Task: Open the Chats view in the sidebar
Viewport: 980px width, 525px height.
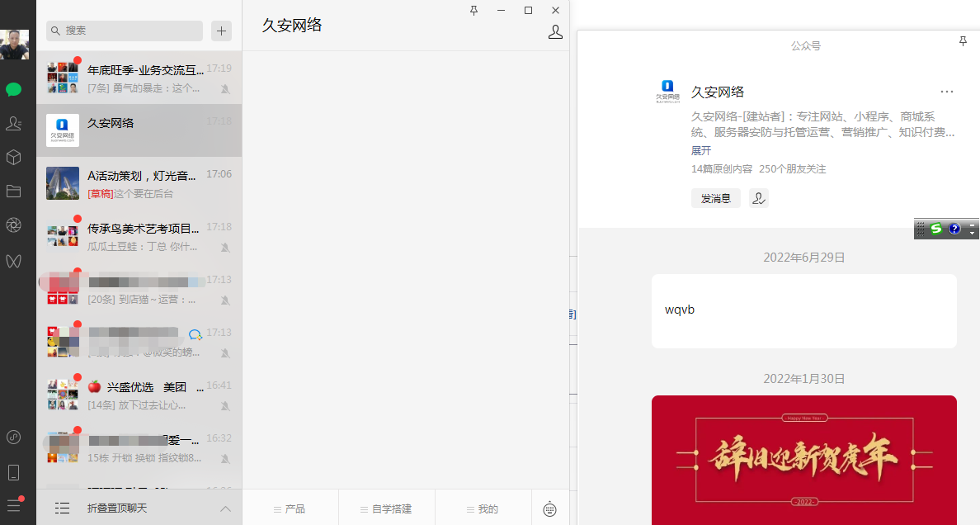Action: pyautogui.click(x=14, y=89)
